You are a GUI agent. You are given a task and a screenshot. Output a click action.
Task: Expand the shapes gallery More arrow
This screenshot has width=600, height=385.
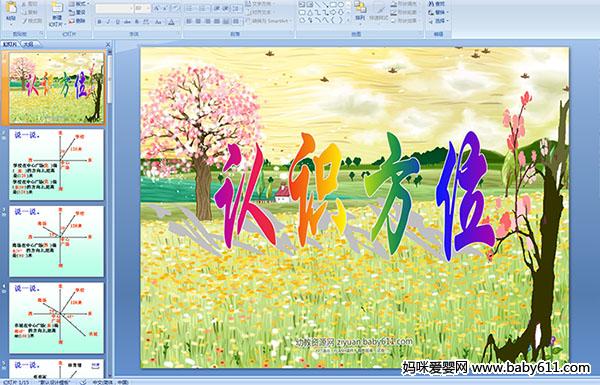(348, 20)
